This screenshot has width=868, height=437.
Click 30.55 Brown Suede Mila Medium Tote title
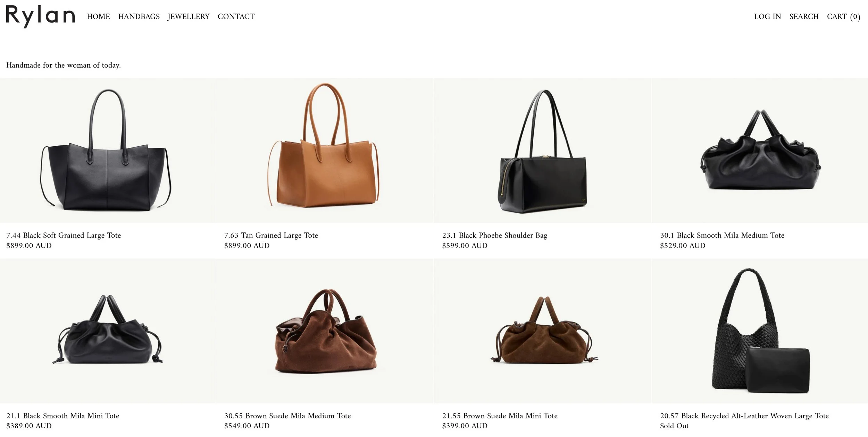coord(287,415)
